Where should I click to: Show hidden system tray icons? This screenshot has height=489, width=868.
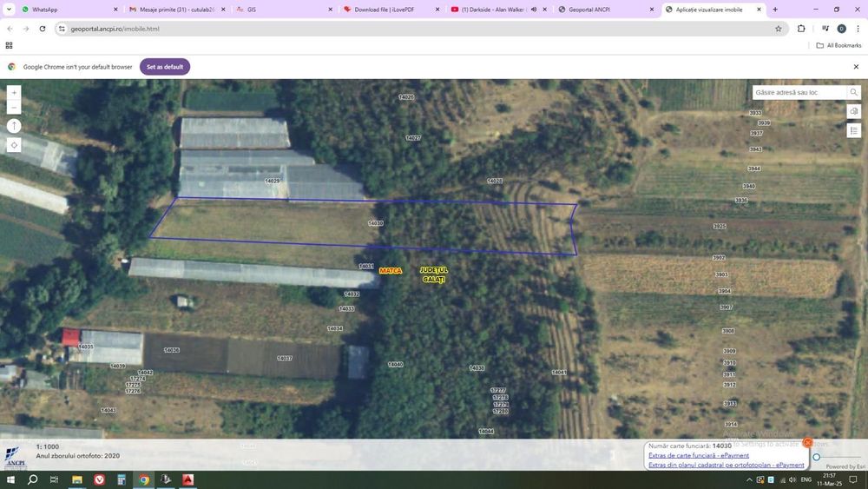[x=749, y=479]
